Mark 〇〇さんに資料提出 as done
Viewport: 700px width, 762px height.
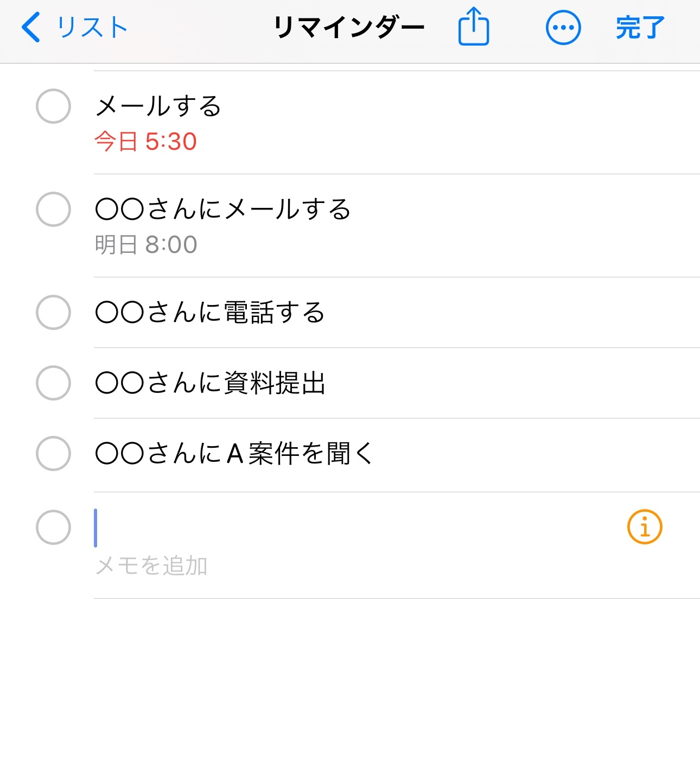tap(53, 383)
